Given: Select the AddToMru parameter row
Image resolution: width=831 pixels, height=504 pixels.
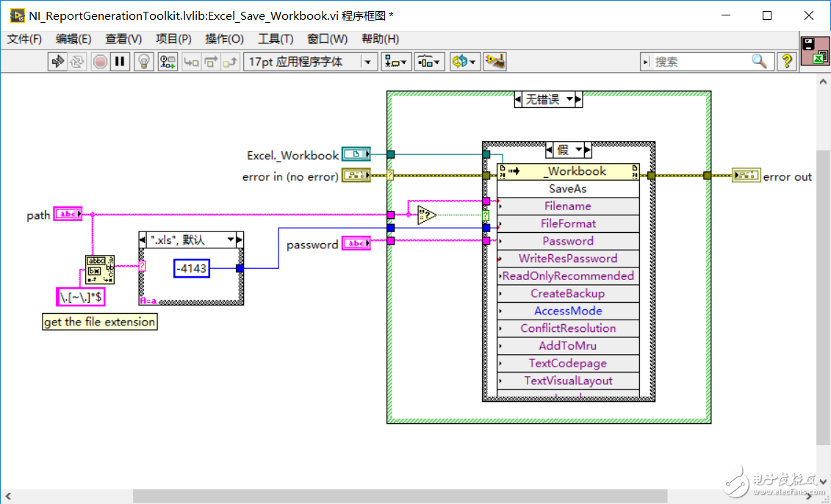Looking at the screenshot, I should 568,346.
